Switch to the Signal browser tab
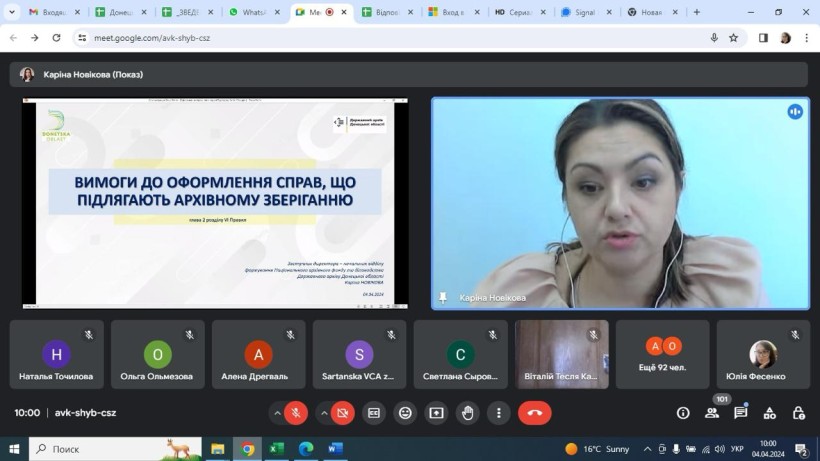Screen dimensions: 820x461 (586, 12)
